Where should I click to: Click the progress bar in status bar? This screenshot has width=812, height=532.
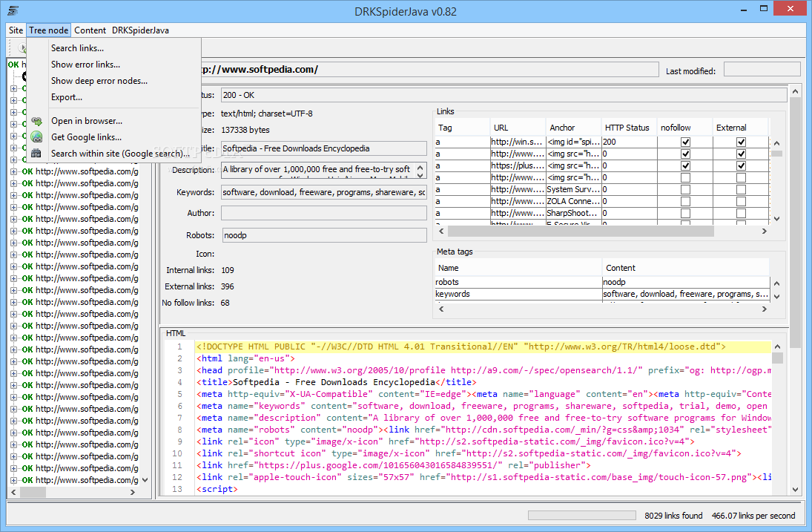(581, 516)
